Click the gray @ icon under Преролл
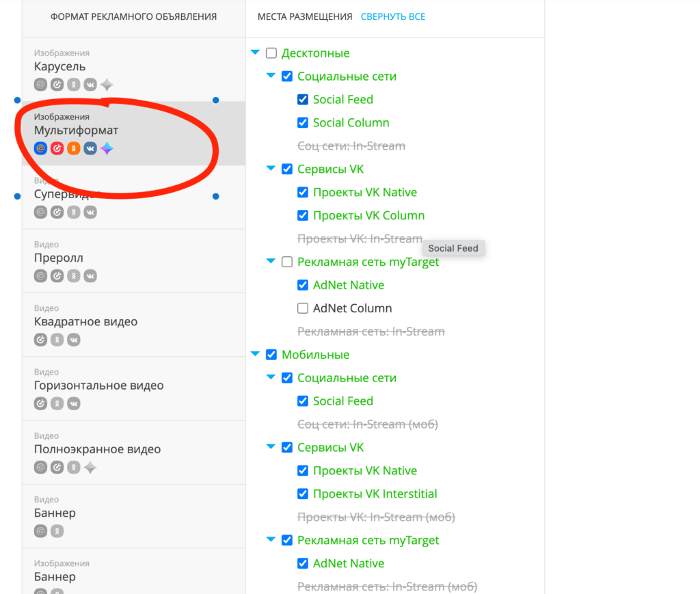The width and height of the screenshot is (700, 594). pos(40,275)
